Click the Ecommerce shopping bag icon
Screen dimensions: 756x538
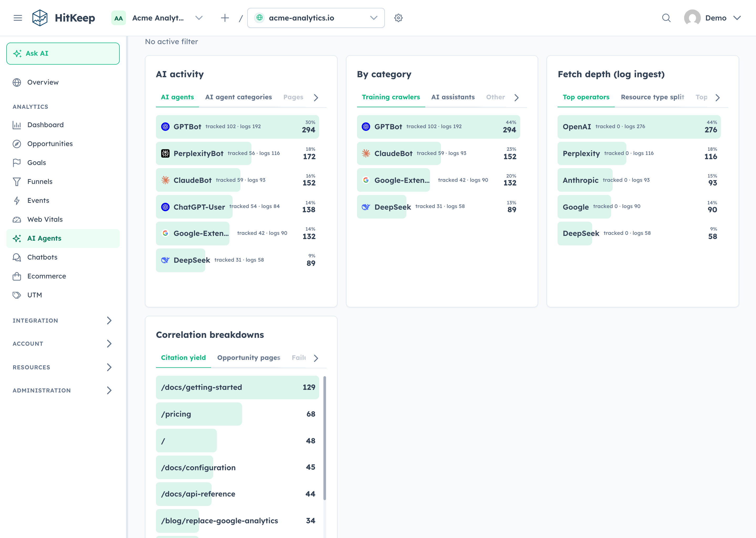click(x=17, y=276)
